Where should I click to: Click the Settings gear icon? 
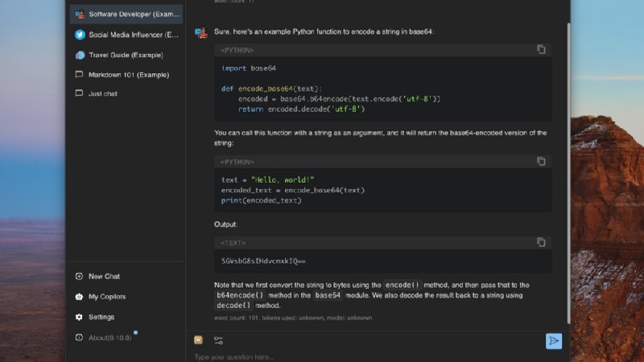79,317
